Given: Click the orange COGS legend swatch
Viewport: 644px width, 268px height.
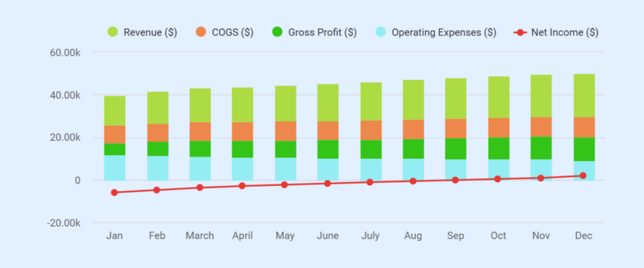Looking at the screenshot, I should tap(201, 32).
